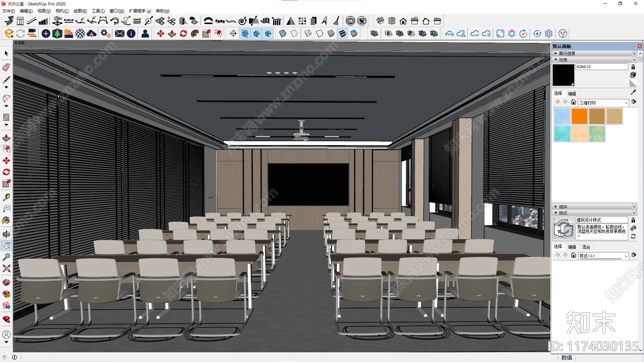
Task: Choose the Rotate tool in left toolbar
Action: (x=6, y=172)
